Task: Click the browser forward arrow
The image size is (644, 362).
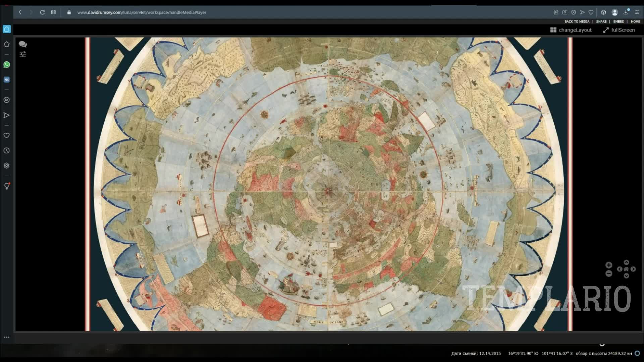Action: 31,12
